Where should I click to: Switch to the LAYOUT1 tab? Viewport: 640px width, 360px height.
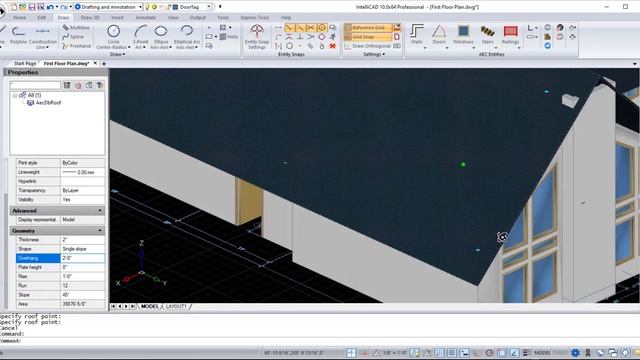176,306
